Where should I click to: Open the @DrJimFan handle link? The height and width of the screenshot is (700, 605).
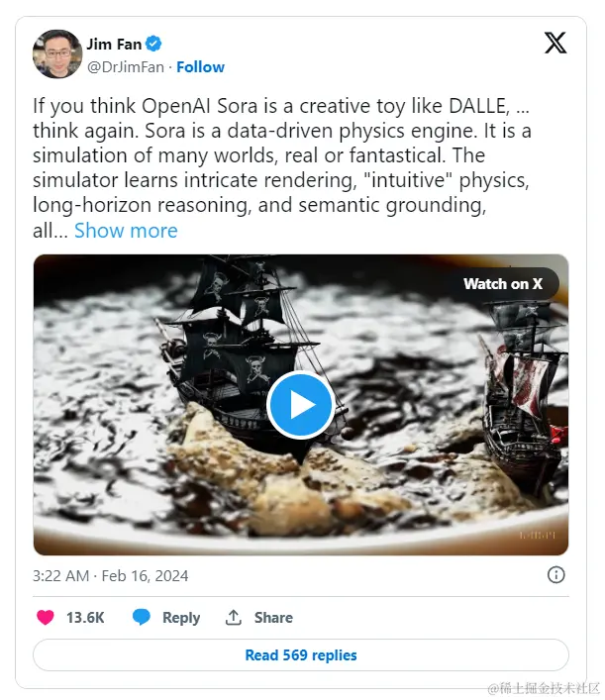(126, 67)
